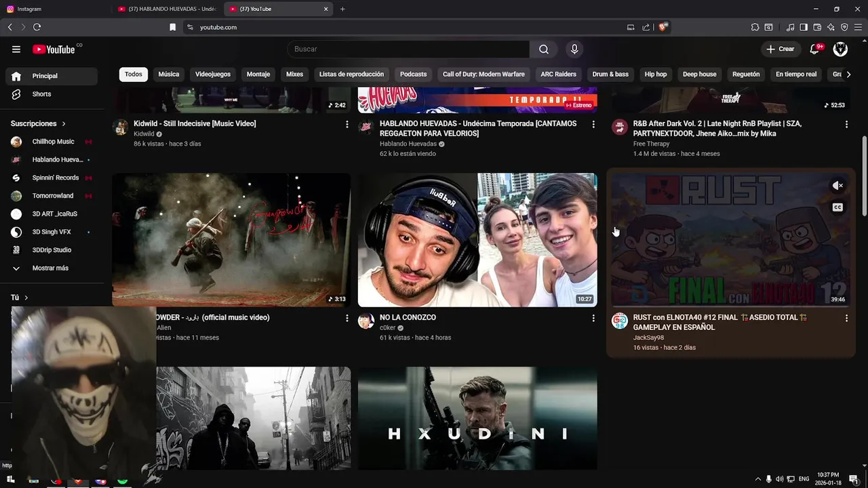Screen dimensions: 868x488
Task: Click the taskbar volume icon
Action: (x=780, y=479)
